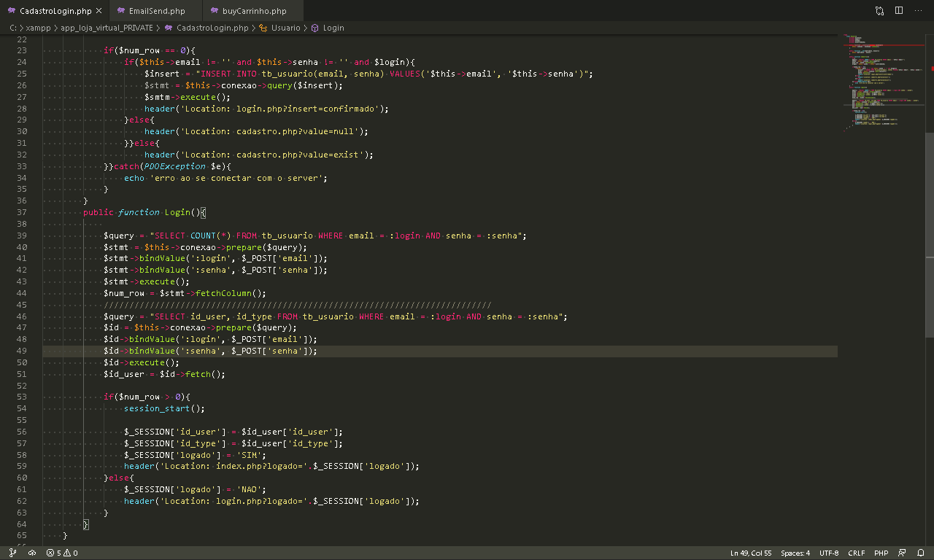Open goto line via Ln 49, Col 55

tap(751, 553)
